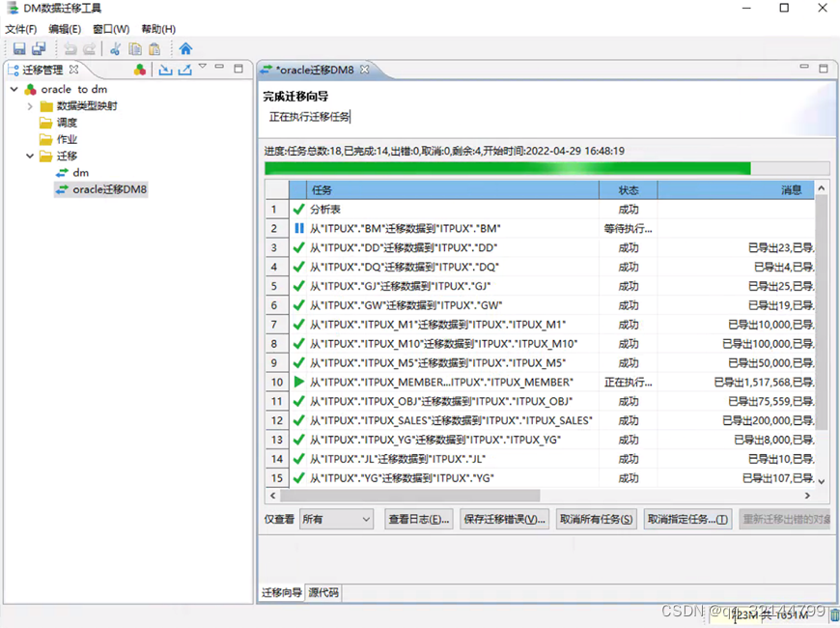Viewport: 840px width, 628px height.
Task: Click the export icon in 迁移管理 panel
Action: pos(184,70)
